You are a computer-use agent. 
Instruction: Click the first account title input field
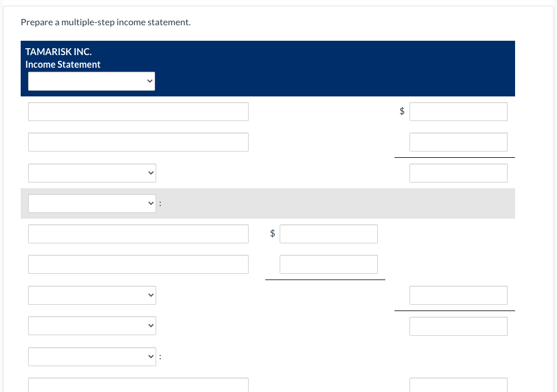(x=138, y=111)
